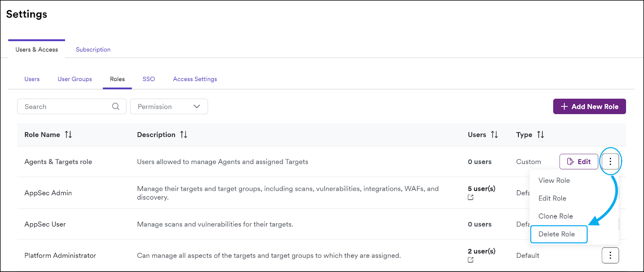Select the Roles sub-tab

tap(117, 79)
